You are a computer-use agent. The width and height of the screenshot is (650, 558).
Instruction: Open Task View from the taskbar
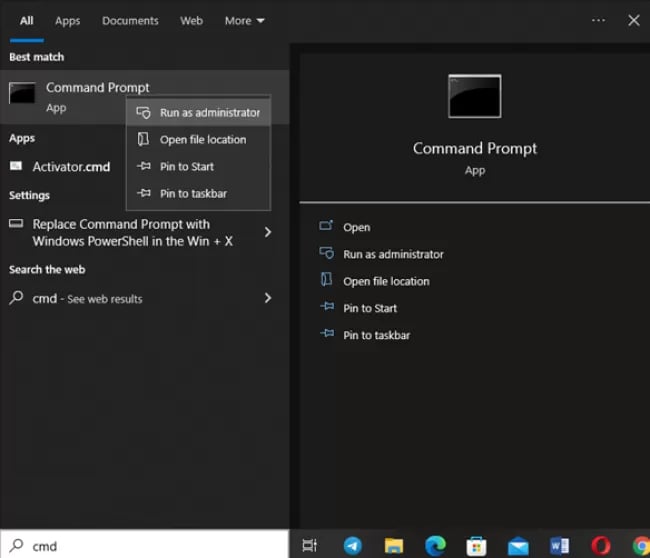(310, 545)
